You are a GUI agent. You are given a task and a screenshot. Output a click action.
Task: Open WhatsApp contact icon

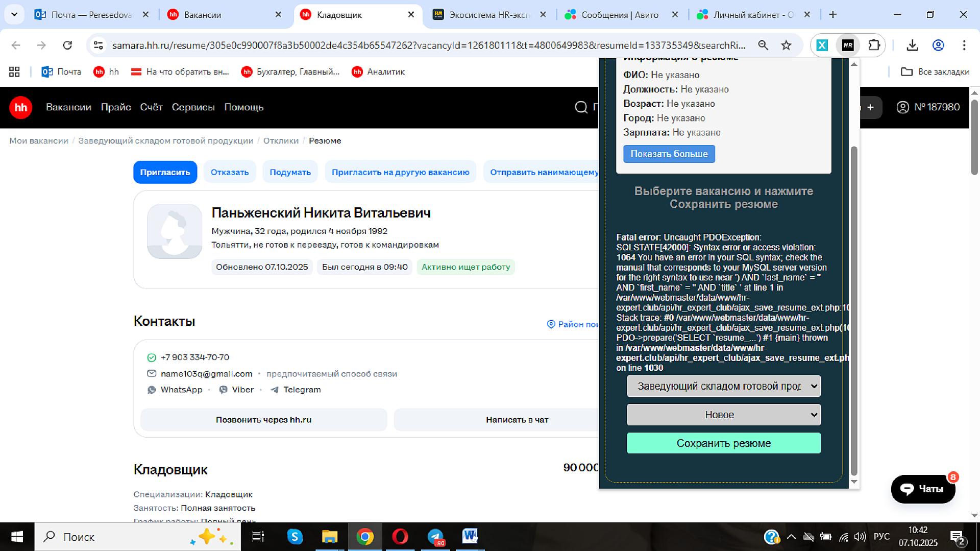[x=152, y=390]
